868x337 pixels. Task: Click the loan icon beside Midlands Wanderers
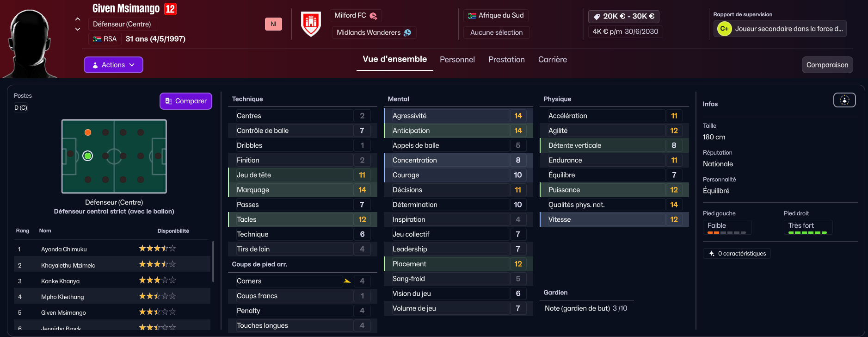(407, 32)
